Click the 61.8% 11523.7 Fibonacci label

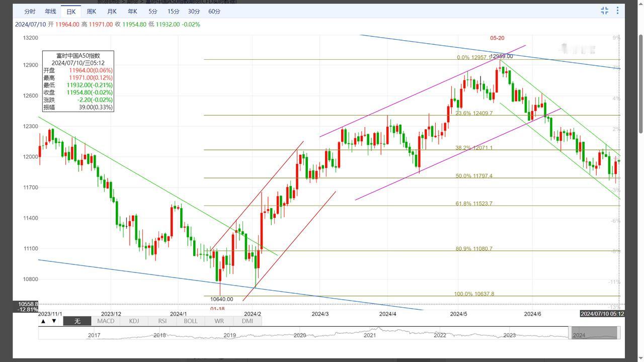point(474,204)
